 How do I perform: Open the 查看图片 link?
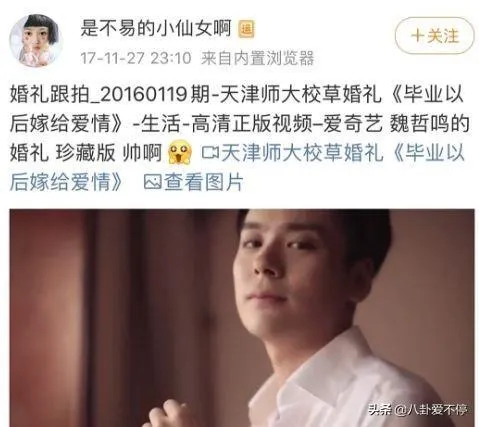203,182
